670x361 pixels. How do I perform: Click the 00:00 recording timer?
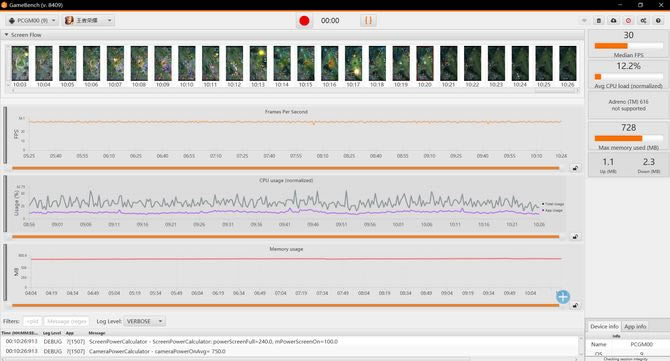coord(330,21)
